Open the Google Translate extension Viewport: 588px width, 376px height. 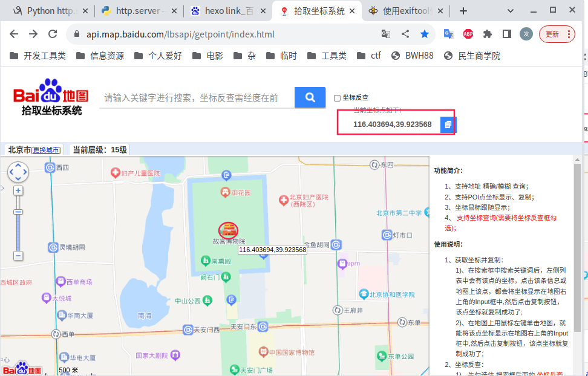[448, 34]
